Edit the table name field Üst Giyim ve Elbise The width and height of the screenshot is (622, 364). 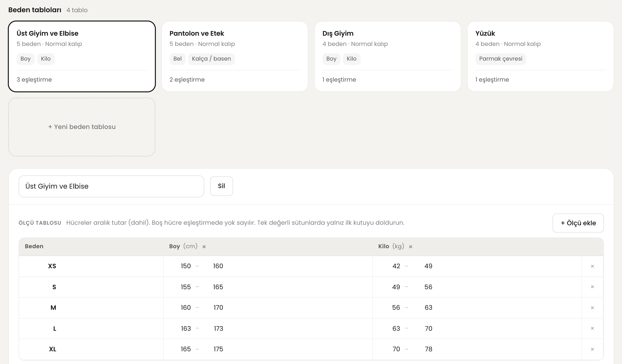pyautogui.click(x=111, y=186)
